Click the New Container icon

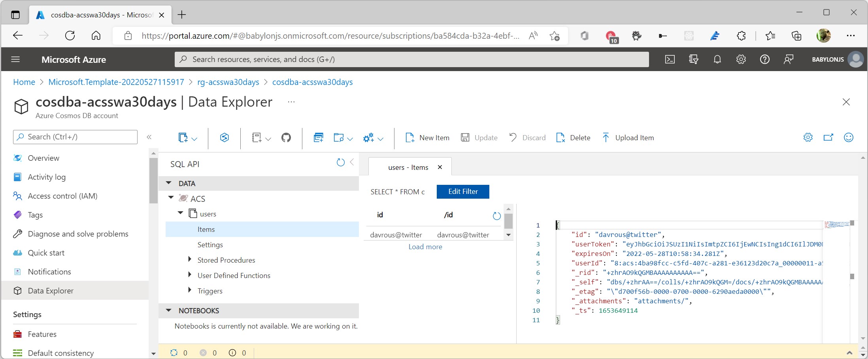[x=183, y=137]
